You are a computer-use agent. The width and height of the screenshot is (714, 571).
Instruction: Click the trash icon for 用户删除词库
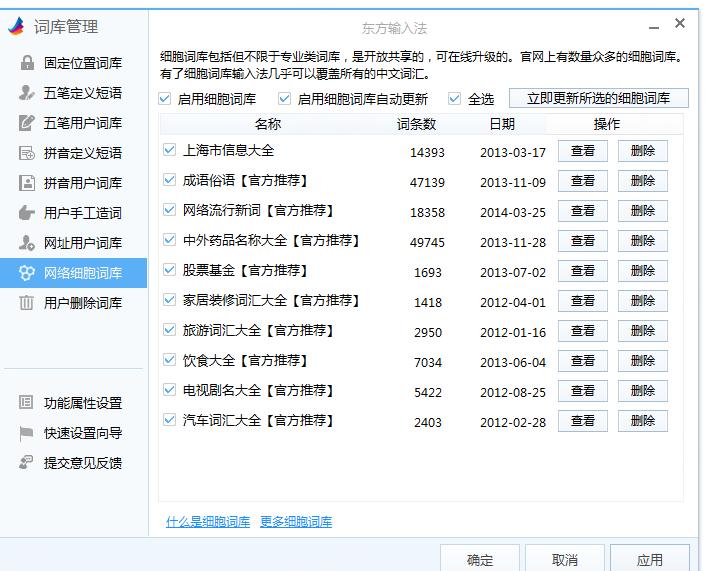(27, 303)
